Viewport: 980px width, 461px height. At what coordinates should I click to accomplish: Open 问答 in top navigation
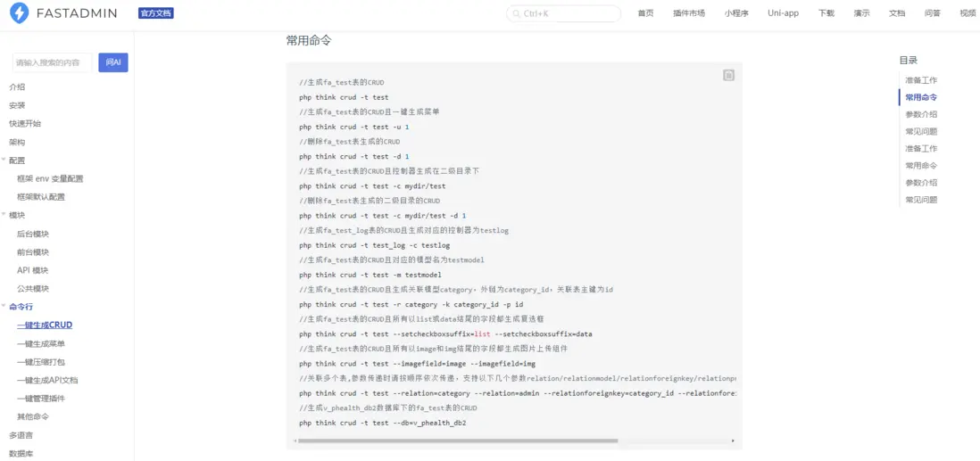pyautogui.click(x=933, y=13)
